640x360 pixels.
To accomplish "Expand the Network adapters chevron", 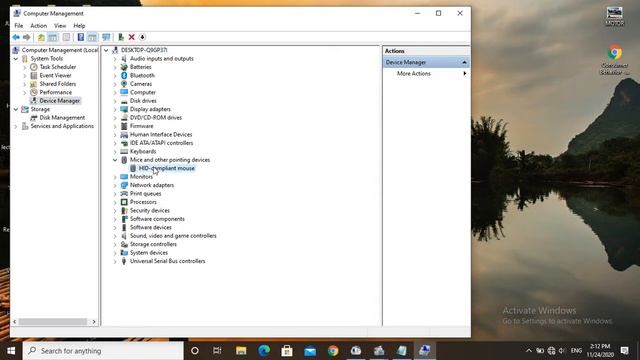I will [x=115, y=185].
